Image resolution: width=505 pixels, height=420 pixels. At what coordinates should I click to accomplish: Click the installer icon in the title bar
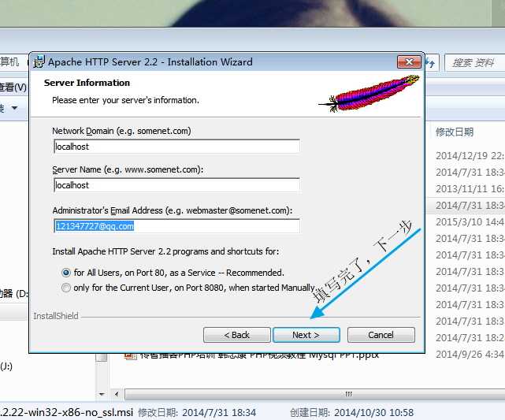click(x=39, y=61)
